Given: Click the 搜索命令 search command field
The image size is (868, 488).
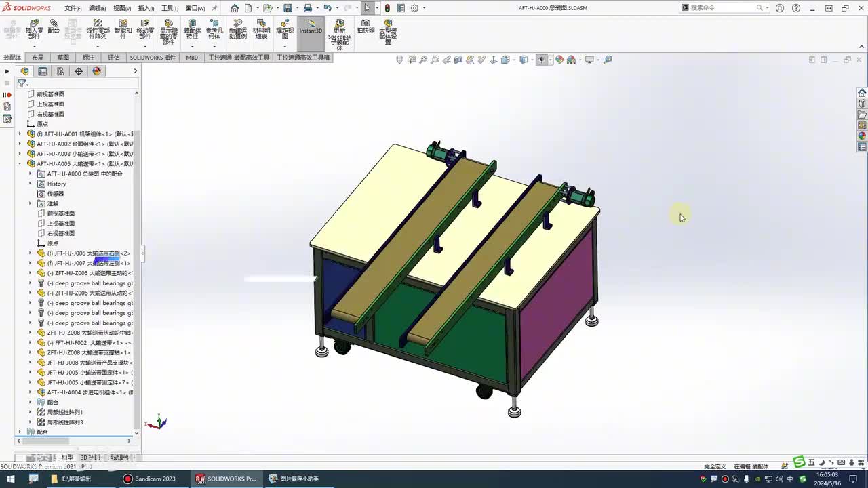Looking at the screenshot, I should click(723, 8).
